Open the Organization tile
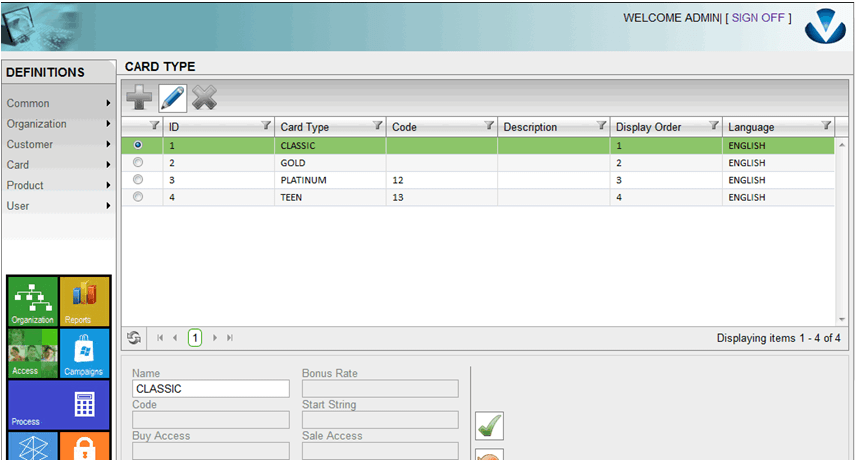The image size is (855, 462). (x=33, y=302)
